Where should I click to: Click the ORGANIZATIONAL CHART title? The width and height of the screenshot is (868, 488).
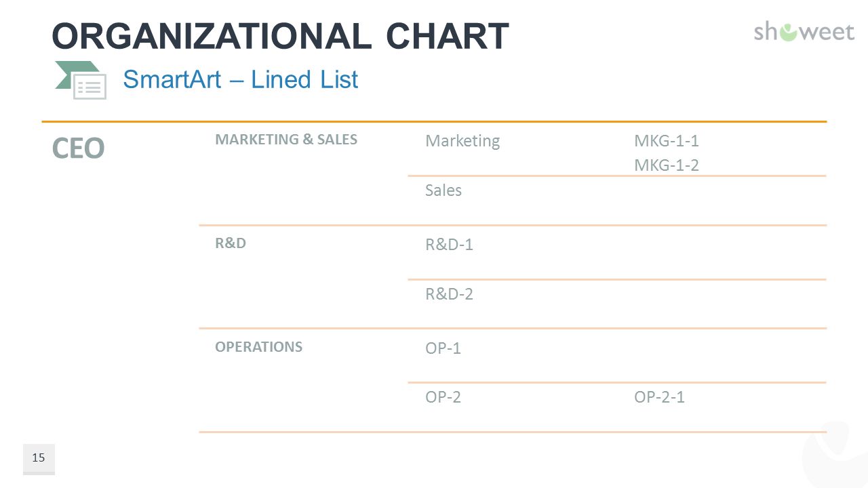(280, 36)
